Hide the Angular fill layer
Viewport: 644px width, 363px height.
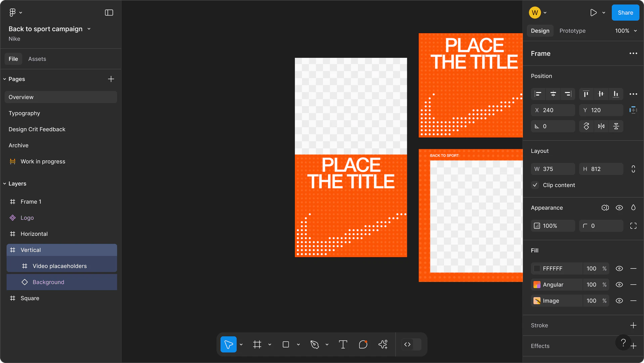[619, 285]
